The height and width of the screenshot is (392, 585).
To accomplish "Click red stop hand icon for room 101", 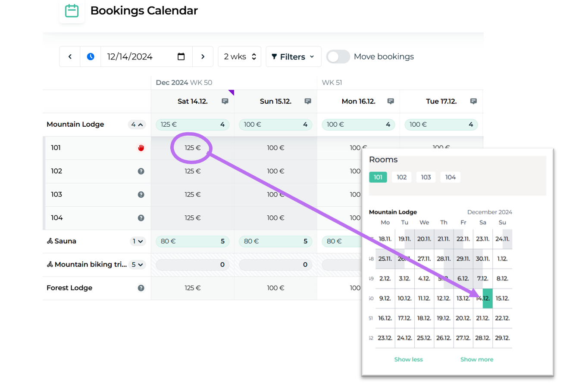I will pyautogui.click(x=141, y=148).
